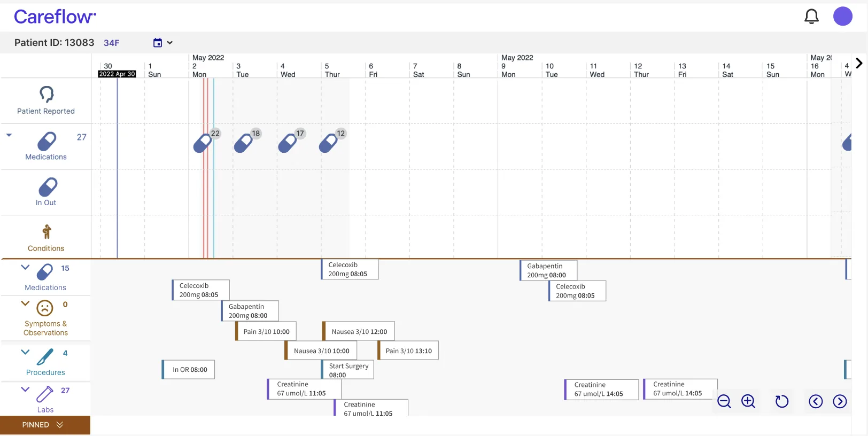
Task: Select the Conditions figure icon
Action: point(46,232)
